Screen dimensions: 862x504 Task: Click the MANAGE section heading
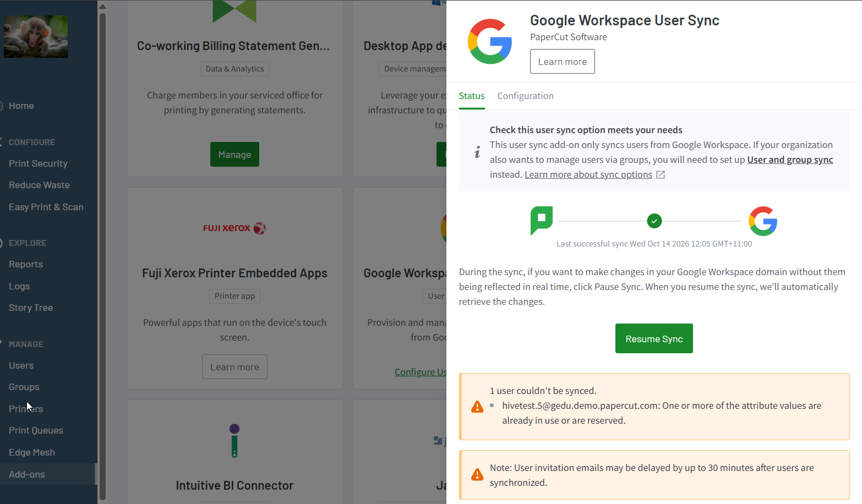[26, 344]
